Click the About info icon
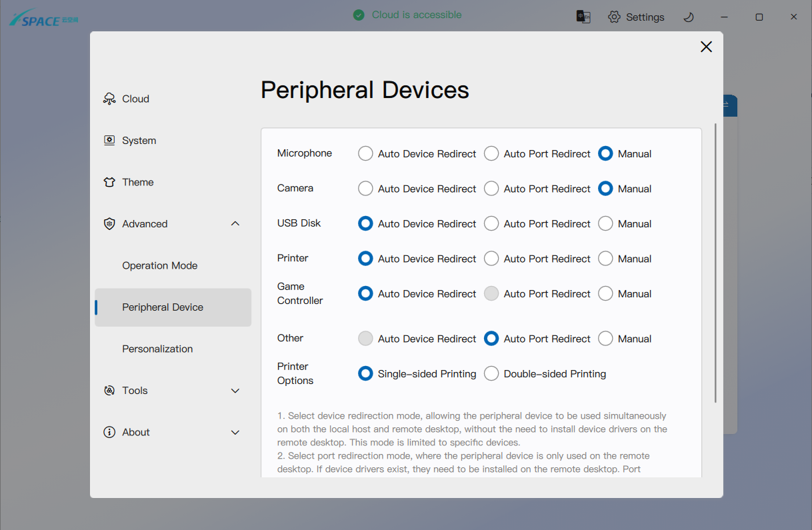812x530 pixels. pos(109,432)
